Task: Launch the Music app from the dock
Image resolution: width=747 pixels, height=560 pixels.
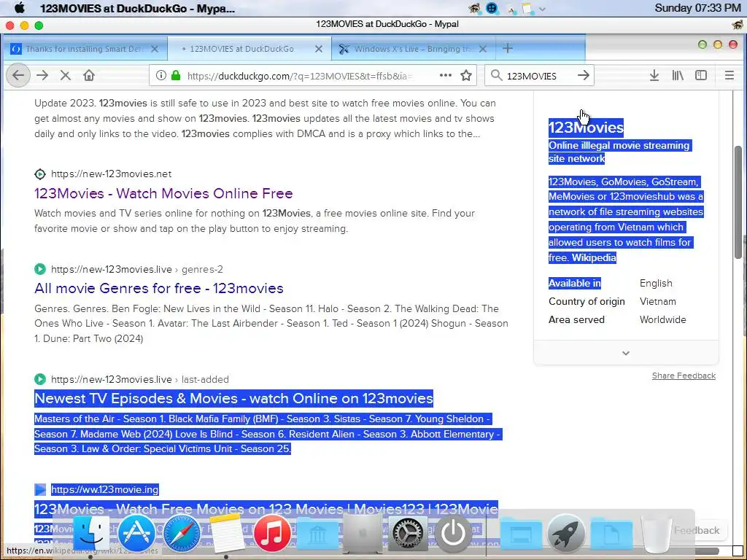Action: (272, 533)
